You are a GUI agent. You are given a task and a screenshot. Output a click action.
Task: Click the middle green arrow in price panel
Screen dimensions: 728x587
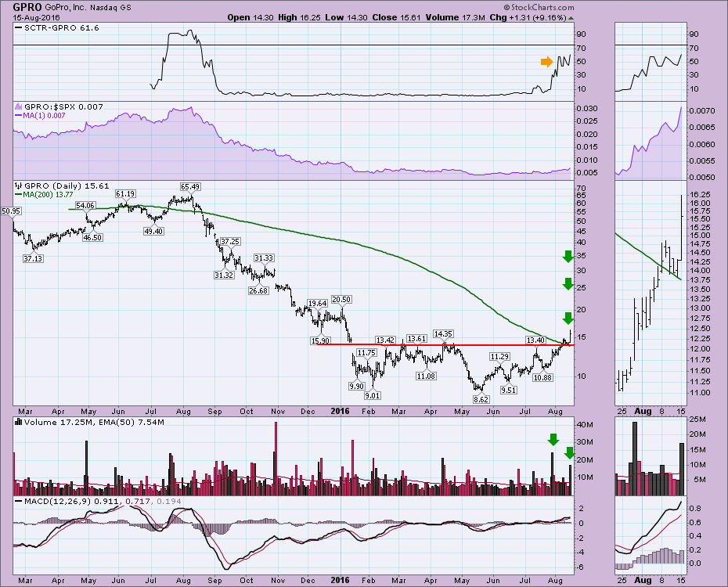[x=568, y=284]
